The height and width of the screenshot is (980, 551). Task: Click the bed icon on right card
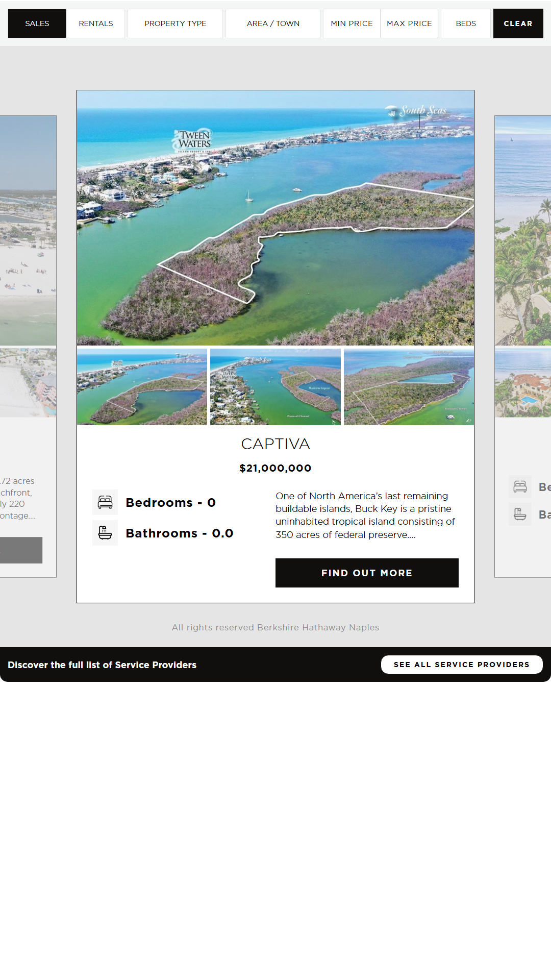[x=520, y=486]
